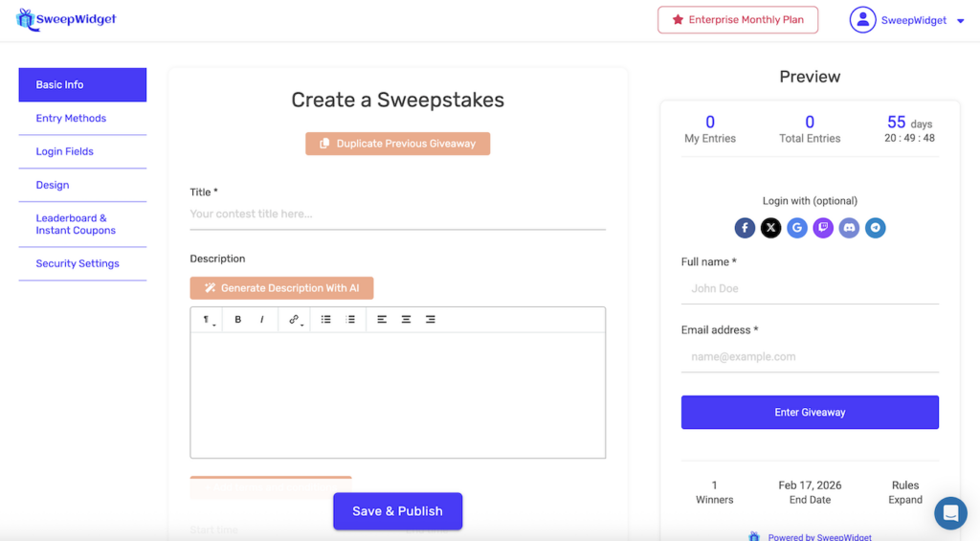Viewport: 980px width, 541px height.
Task: Open the paragraph format dropdown
Action: (x=207, y=320)
